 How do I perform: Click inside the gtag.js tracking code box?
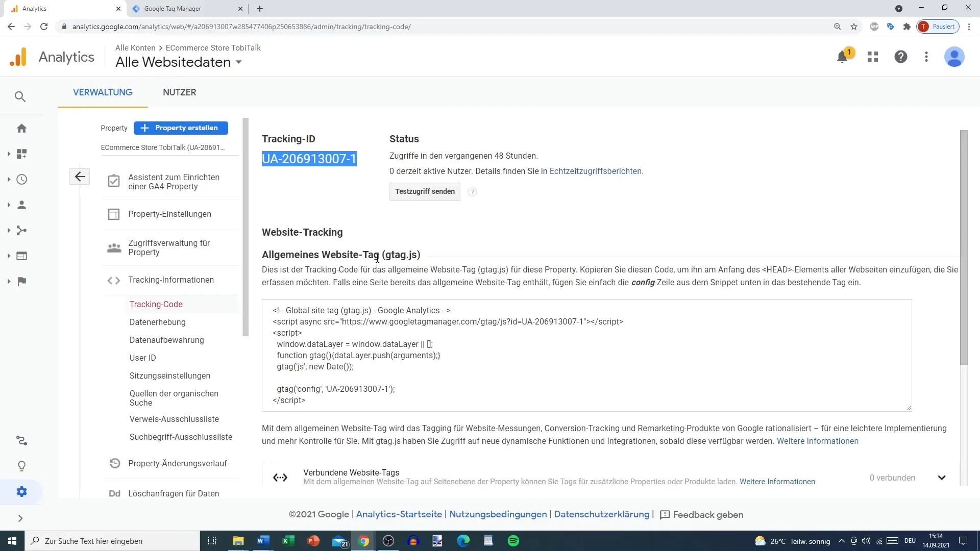pyautogui.click(x=586, y=355)
